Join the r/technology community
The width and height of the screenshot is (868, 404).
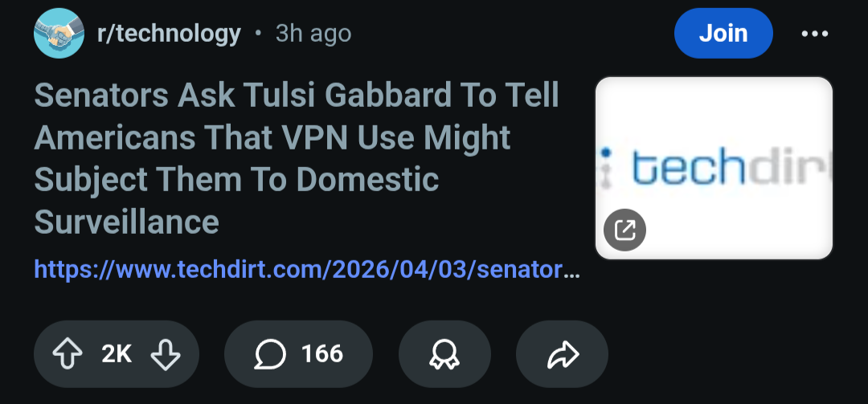723,34
